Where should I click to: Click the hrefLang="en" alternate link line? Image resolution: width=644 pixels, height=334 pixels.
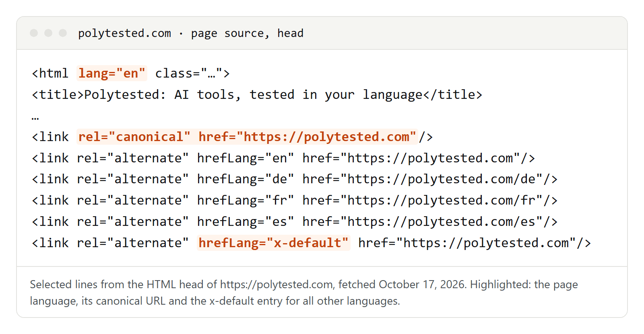[x=283, y=158]
